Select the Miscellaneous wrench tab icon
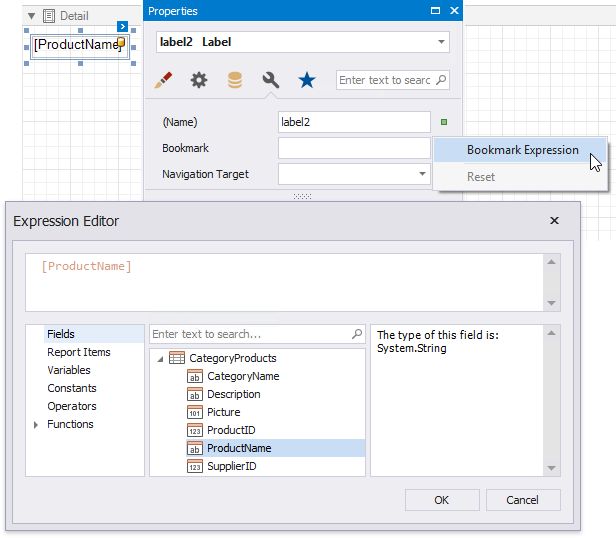This screenshot has width=616, height=538. [x=270, y=81]
